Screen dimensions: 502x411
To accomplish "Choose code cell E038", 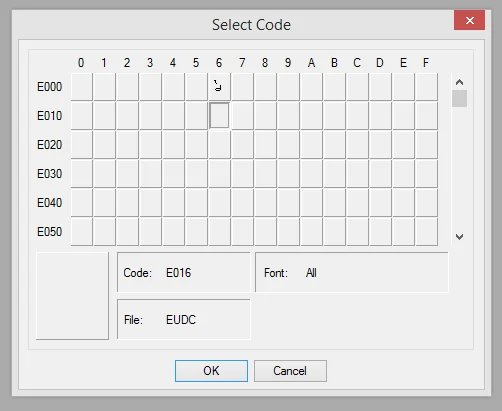I will coord(265,174).
